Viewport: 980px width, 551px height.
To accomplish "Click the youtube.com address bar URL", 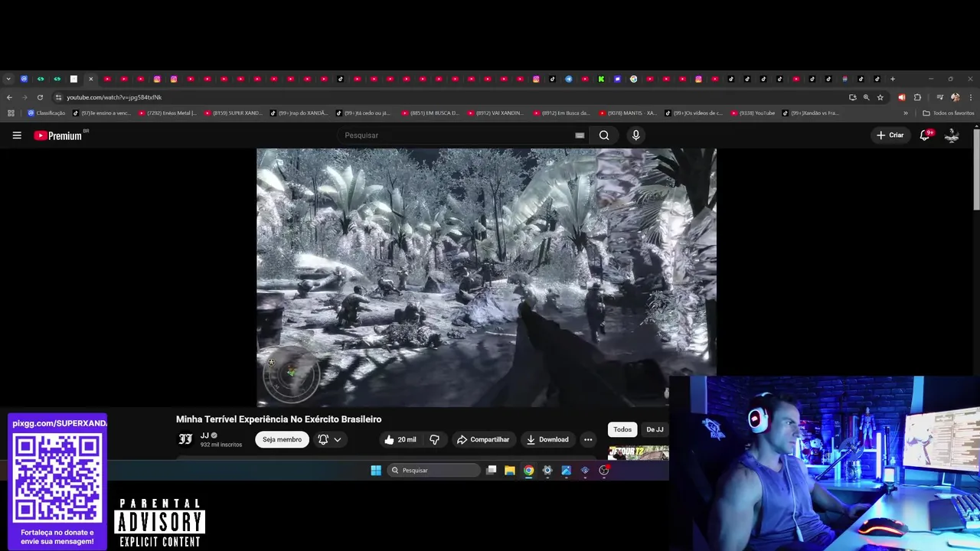I will point(114,97).
